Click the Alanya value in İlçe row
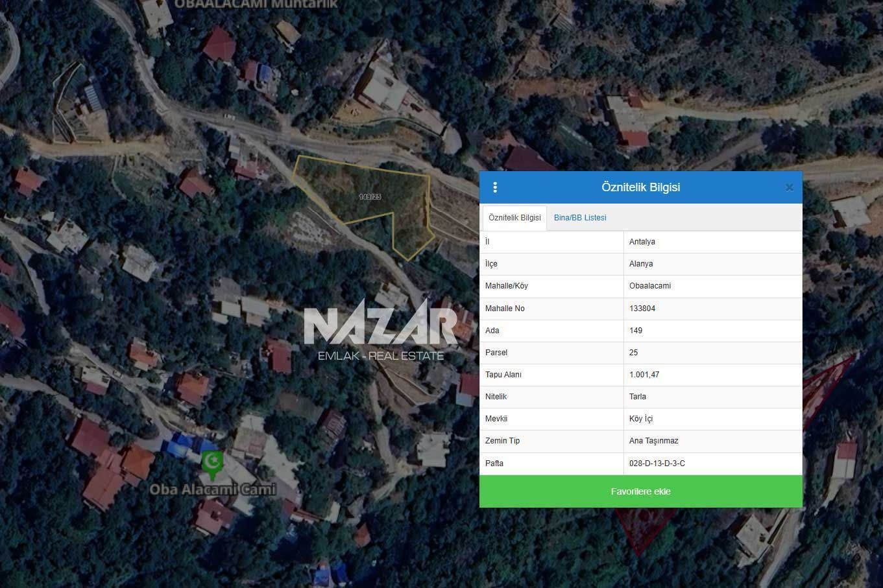 [641, 264]
